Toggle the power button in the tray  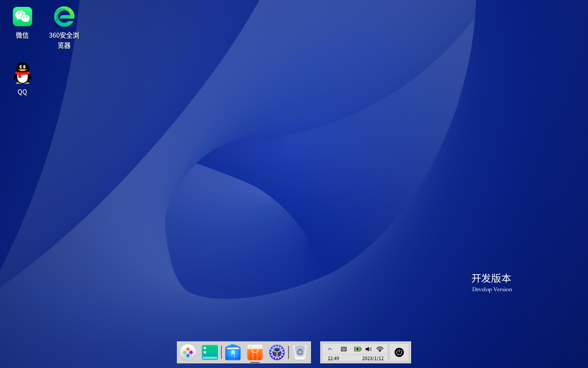[399, 352]
